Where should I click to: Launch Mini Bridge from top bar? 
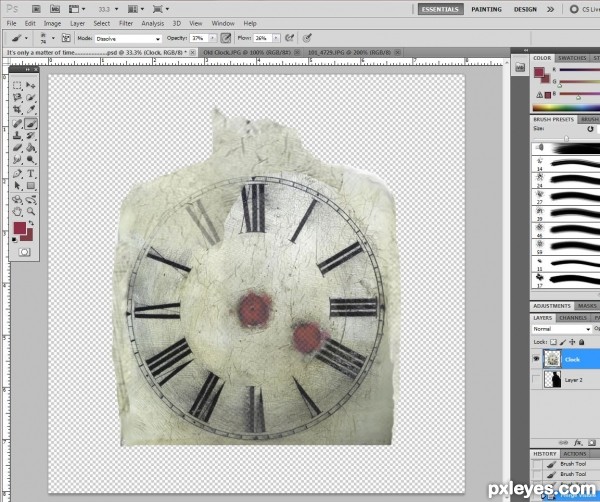[55, 9]
